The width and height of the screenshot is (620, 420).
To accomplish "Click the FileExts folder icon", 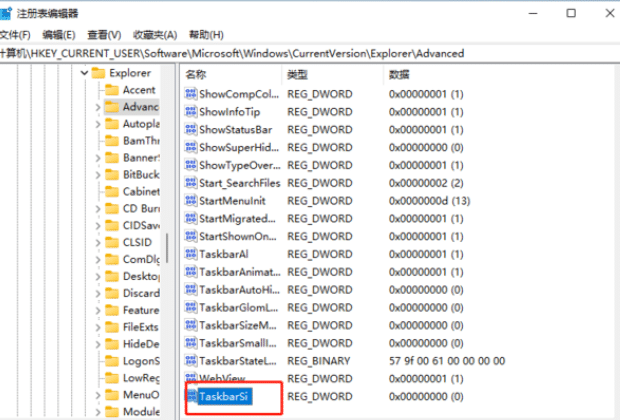I will pyautogui.click(x=112, y=327).
